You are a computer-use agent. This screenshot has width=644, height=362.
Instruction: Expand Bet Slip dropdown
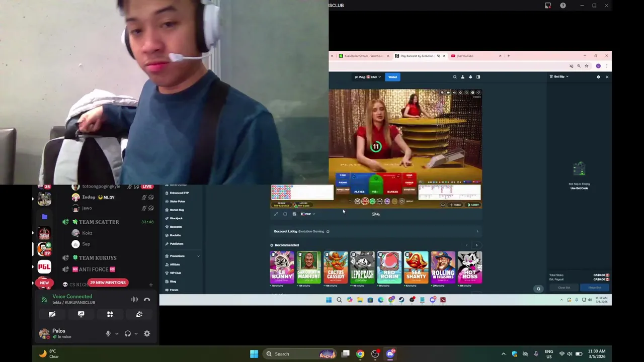click(559, 76)
